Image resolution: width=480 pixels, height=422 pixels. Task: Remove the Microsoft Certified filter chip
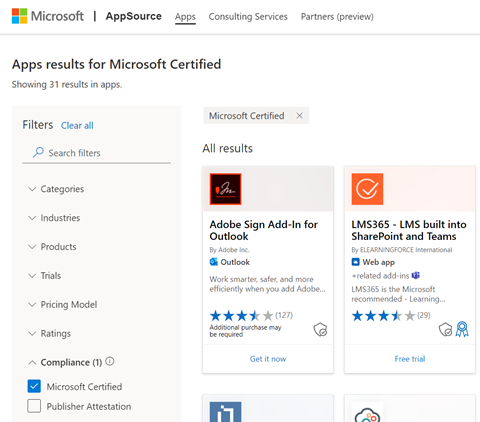coord(300,116)
